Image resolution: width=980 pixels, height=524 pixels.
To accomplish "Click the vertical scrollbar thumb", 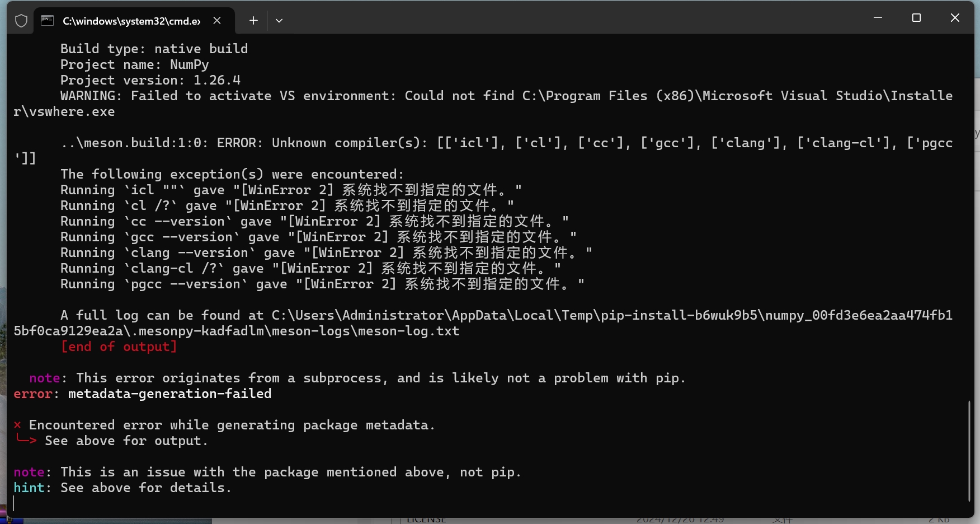I will pos(969,451).
